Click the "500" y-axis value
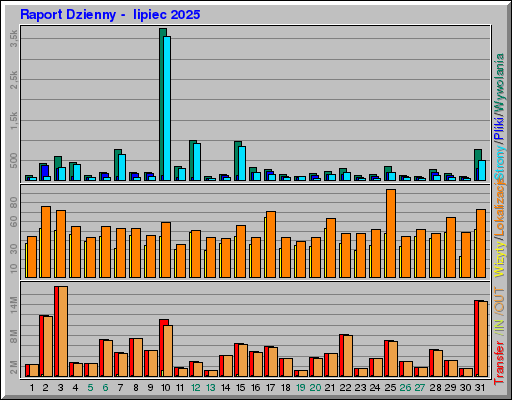This screenshot has width=512, height=400. pos(14,161)
